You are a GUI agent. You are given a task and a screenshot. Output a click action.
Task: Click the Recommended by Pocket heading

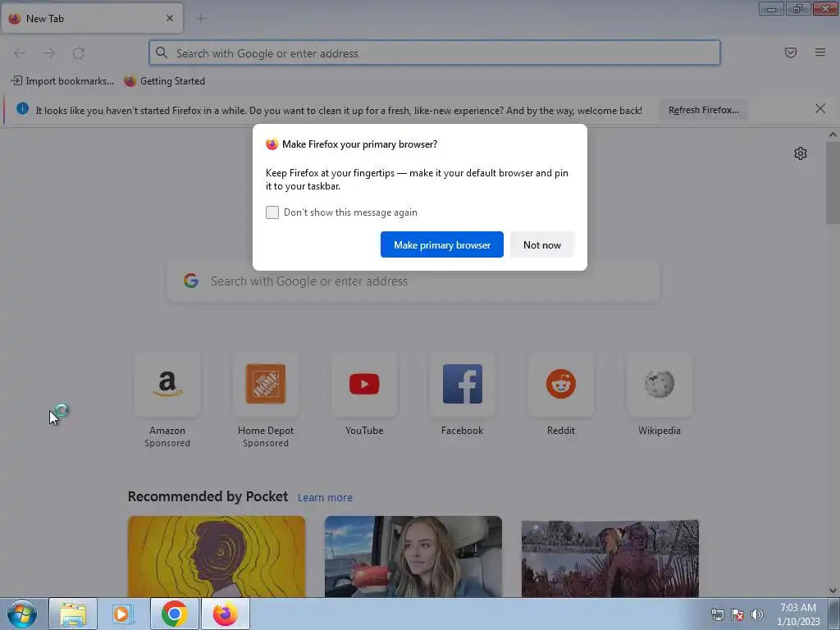[x=208, y=496]
